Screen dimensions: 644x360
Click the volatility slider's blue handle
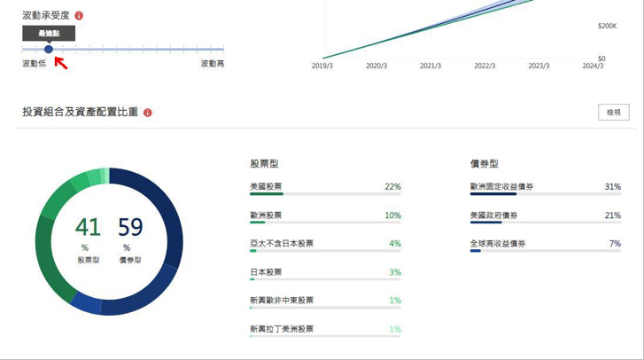click(x=49, y=50)
